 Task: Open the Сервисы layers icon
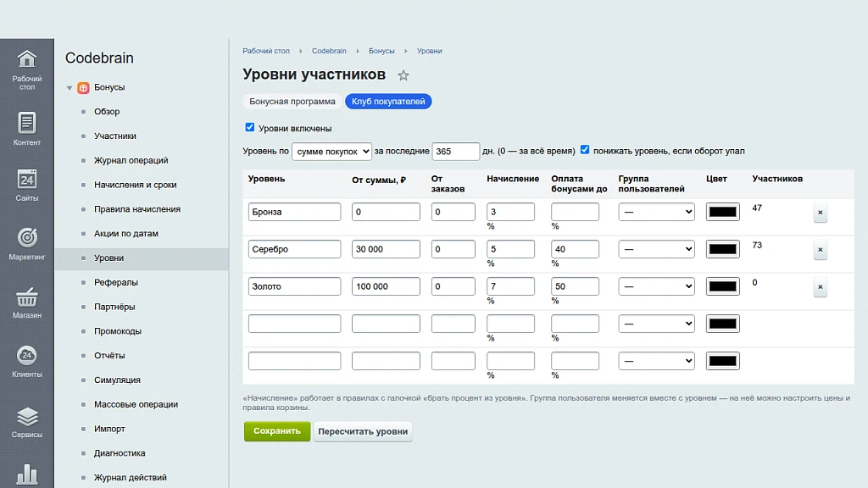click(x=26, y=416)
